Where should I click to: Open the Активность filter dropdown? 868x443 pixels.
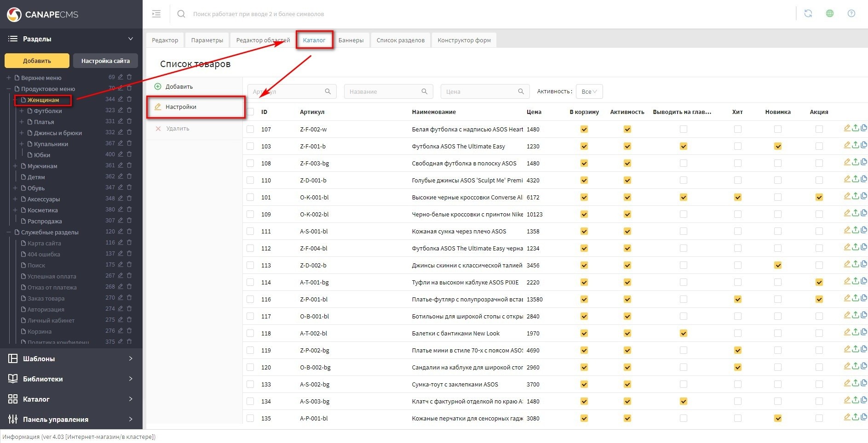coord(589,91)
